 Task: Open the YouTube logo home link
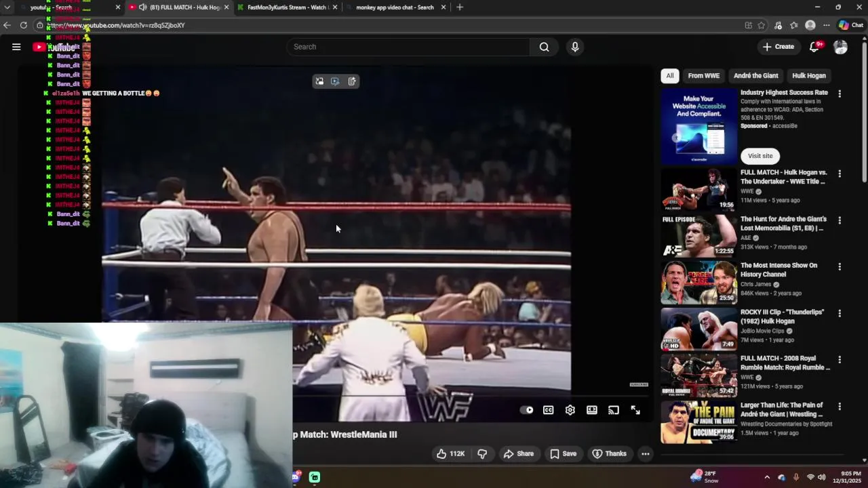click(54, 47)
